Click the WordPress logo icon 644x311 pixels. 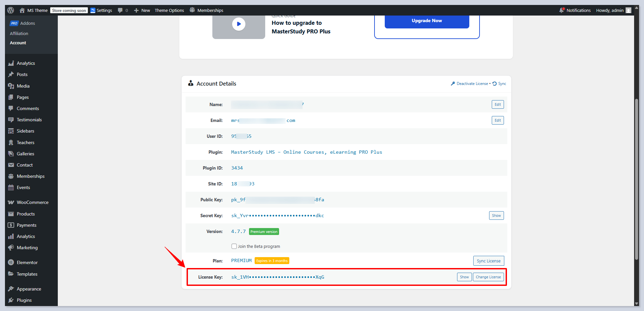point(11,10)
